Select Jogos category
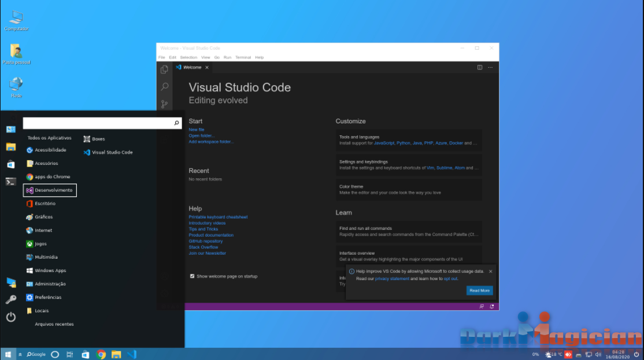The height and width of the screenshot is (360, 644). pos(36,244)
